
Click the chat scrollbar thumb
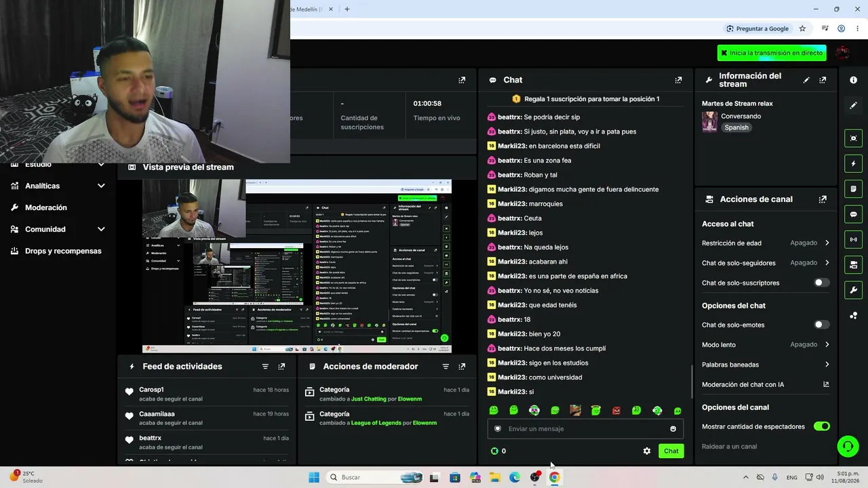(x=691, y=382)
